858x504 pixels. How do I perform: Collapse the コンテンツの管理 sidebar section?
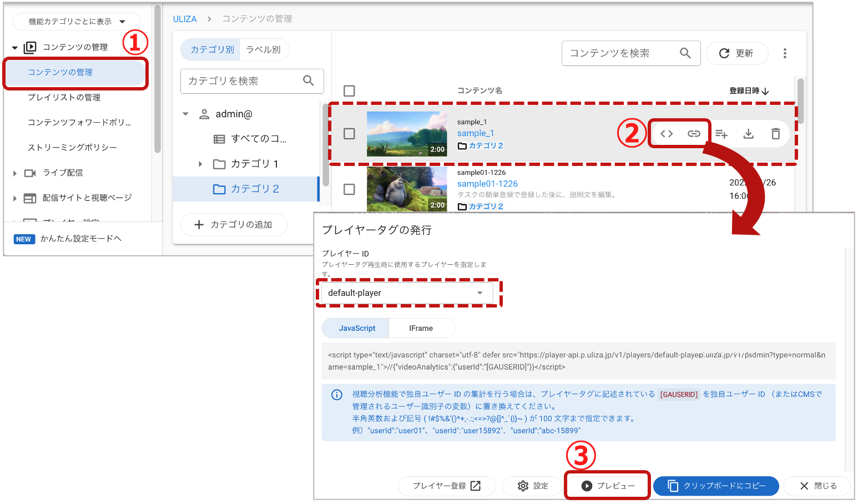pyautogui.click(x=15, y=48)
